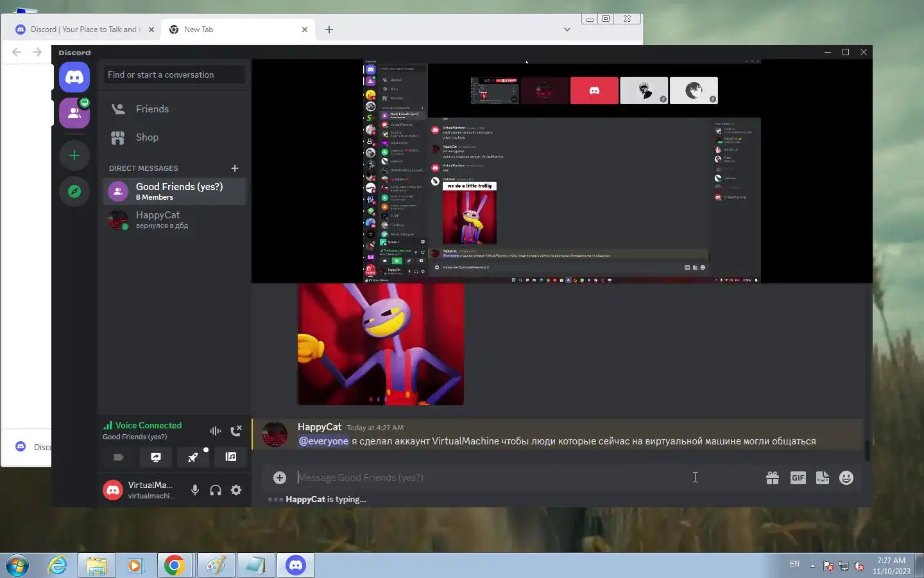
Task: Open the soundboard button
Action: coord(230,457)
